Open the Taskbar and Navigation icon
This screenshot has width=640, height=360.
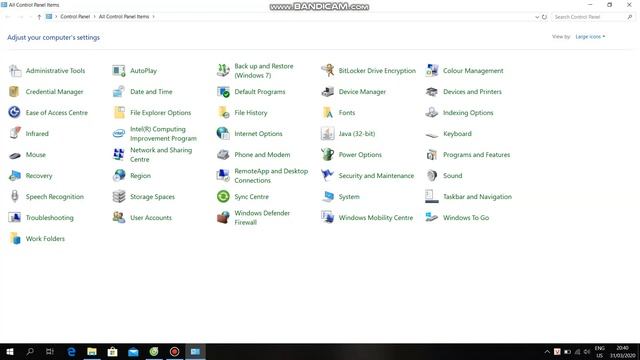click(x=432, y=196)
